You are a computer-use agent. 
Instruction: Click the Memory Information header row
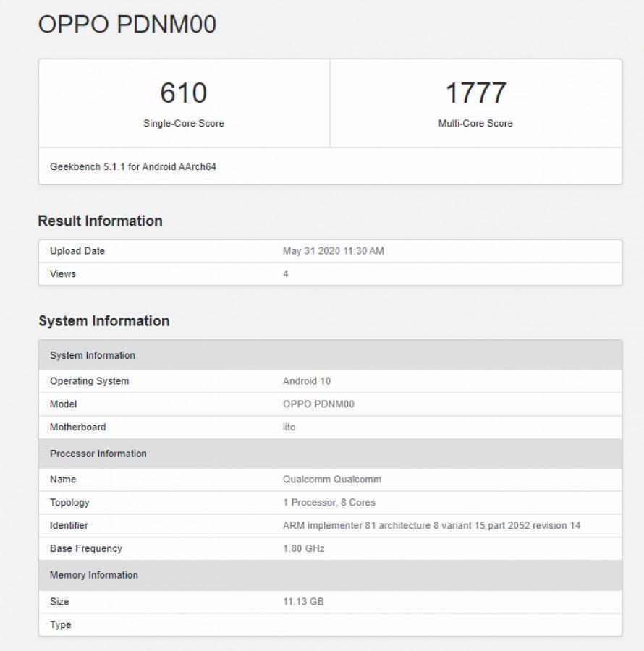tap(330, 575)
